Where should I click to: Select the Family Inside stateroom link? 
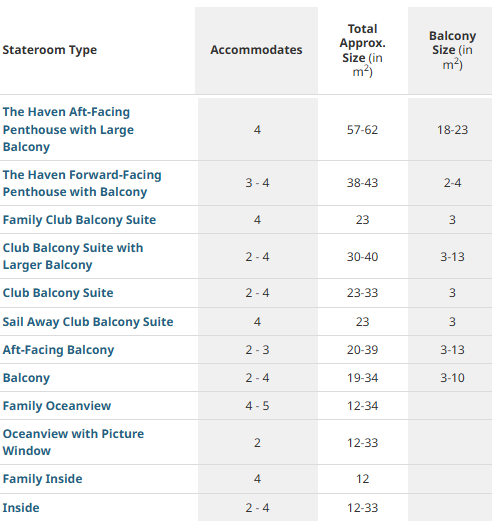(x=42, y=479)
